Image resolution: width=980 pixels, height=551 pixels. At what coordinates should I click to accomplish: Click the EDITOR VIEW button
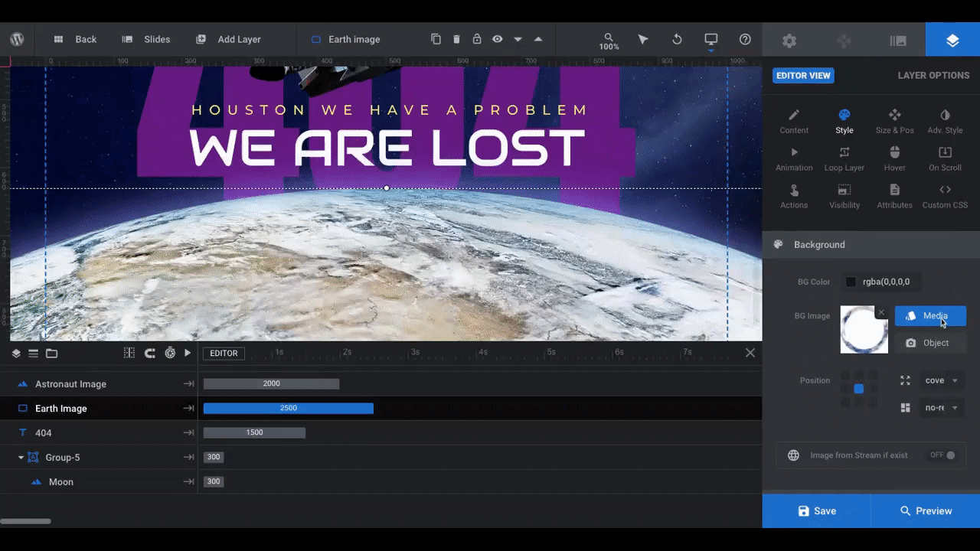click(x=803, y=76)
